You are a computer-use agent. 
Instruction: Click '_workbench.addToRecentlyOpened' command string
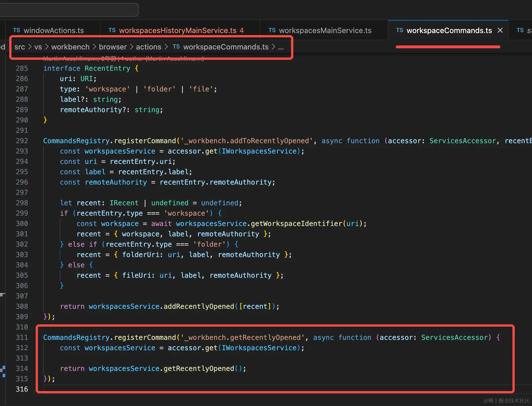pyautogui.click(x=246, y=141)
